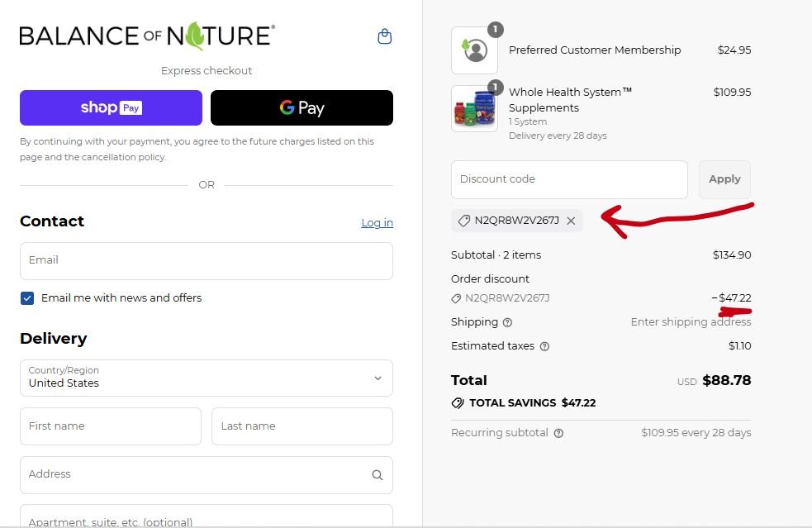This screenshot has height=528, width=812.
Task: Click 'Enter shipping address' text
Action: click(691, 322)
